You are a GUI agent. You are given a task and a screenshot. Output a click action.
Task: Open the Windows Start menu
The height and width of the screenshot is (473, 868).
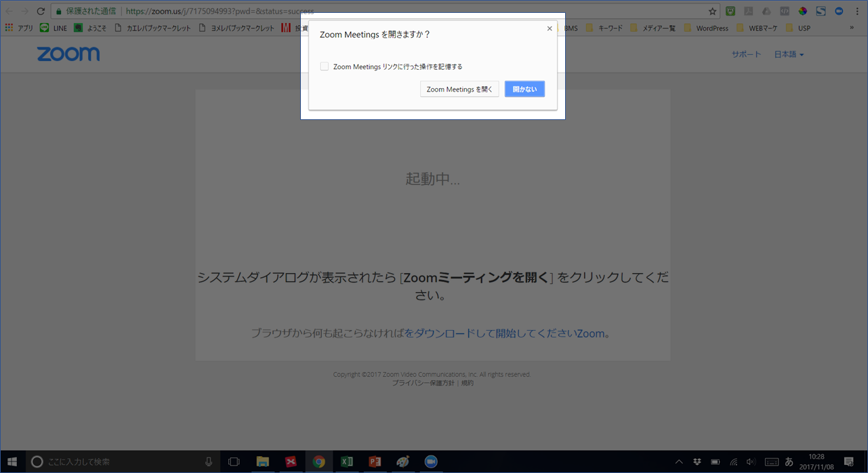(12, 461)
